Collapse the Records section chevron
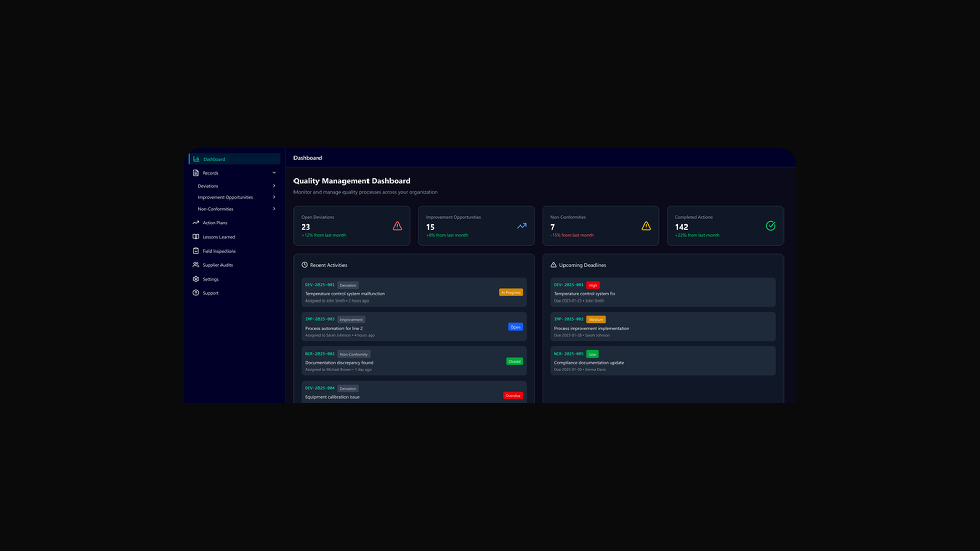 pyautogui.click(x=274, y=173)
